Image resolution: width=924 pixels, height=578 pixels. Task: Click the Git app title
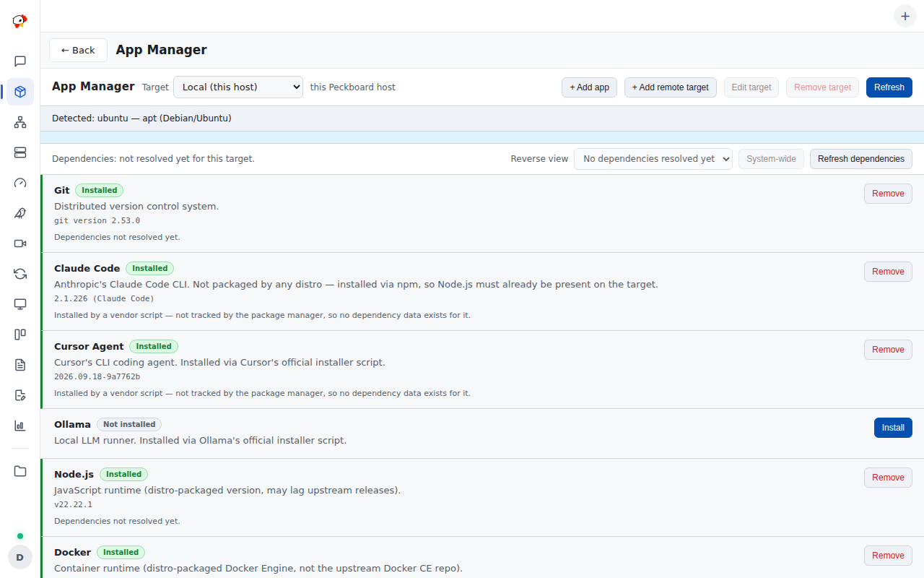62,191
